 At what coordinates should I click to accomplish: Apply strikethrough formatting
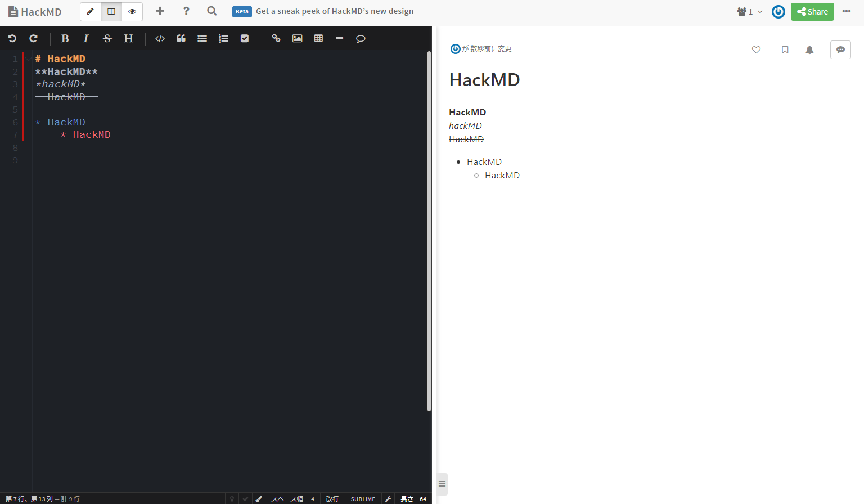(x=107, y=38)
